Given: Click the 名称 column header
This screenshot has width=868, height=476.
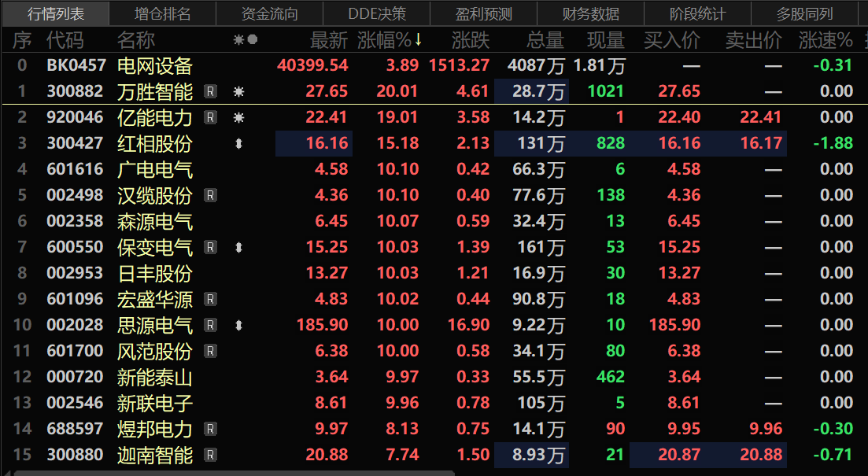Looking at the screenshot, I should 136,40.
